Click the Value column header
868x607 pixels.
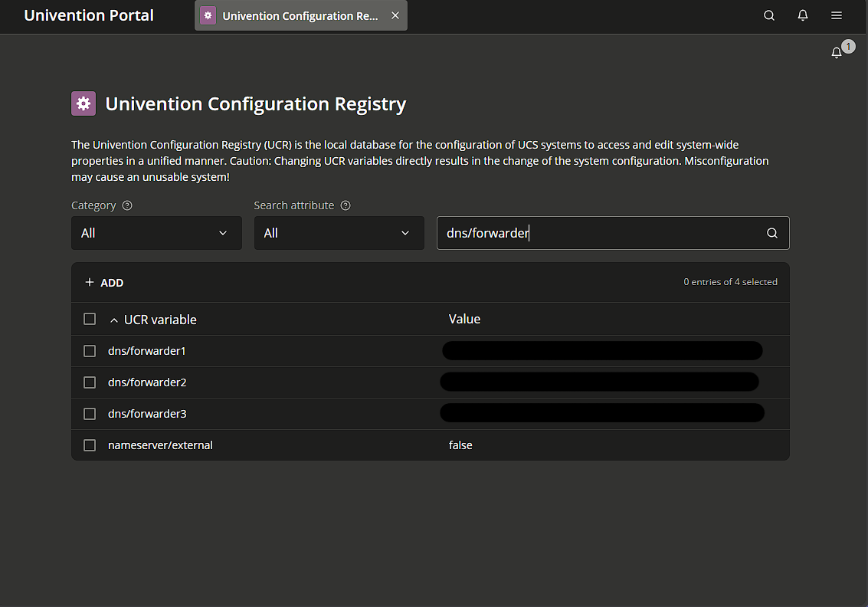(x=464, y=319)
